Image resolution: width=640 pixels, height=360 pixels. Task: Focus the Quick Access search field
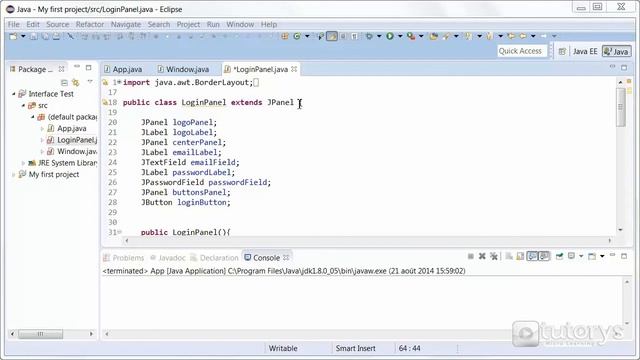pos(522,51)
